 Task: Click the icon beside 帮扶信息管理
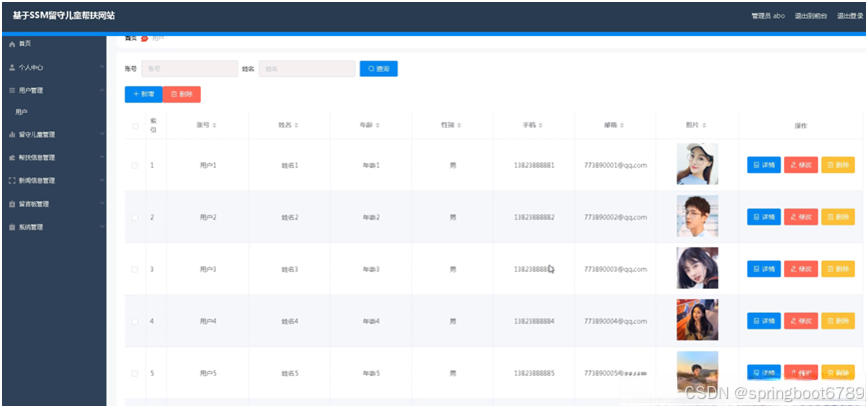[x=12, y=158]
